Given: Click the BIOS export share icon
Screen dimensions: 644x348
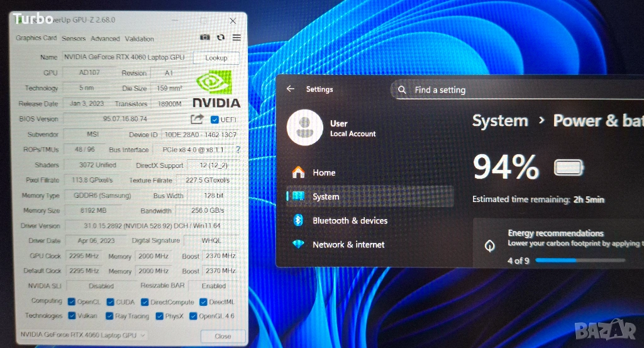Looking at the screenshot, I should 197,119.
